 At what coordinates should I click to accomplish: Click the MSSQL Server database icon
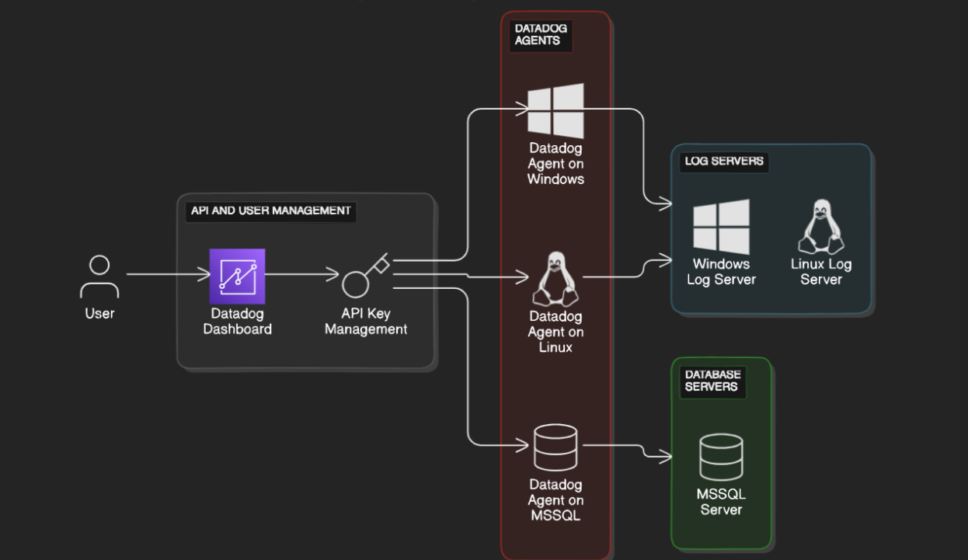[721, 457]
